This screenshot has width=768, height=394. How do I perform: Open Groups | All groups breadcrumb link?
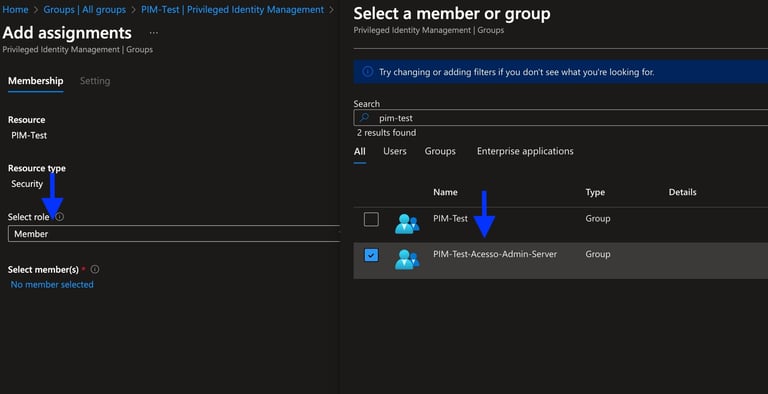point(85,9)
